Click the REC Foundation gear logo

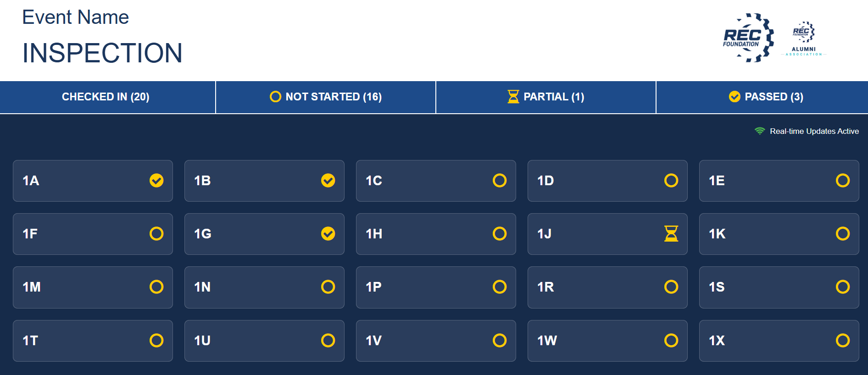pos(748,38)
